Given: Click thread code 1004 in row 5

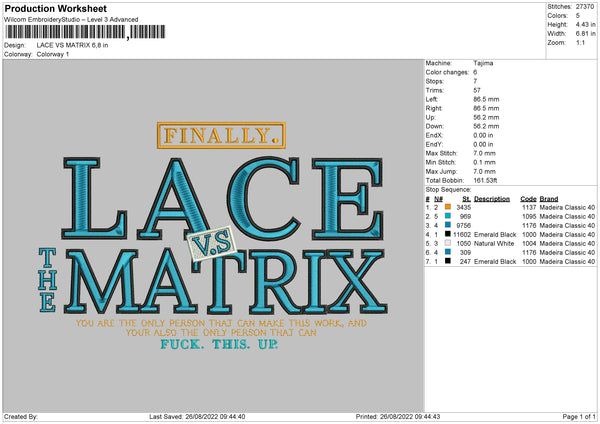Looking at the screenshot, I should coord(529,243).
